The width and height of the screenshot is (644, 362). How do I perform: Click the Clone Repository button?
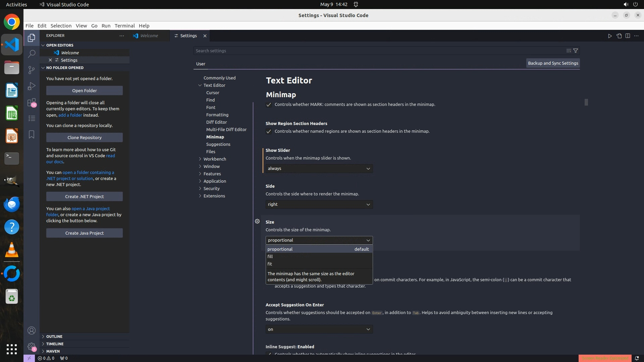click(x=84, y=137)
